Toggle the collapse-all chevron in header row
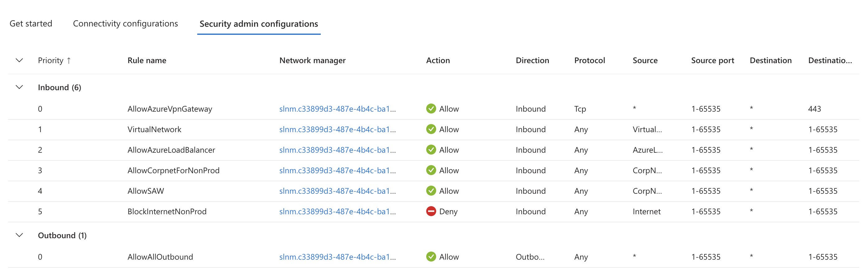The width and height of the screenshot is (868, 278). point(20,60)
